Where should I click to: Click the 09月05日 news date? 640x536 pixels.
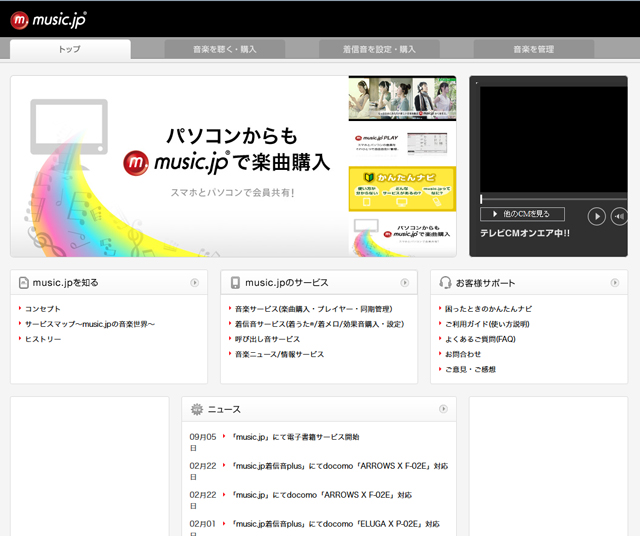coord(203,442)
